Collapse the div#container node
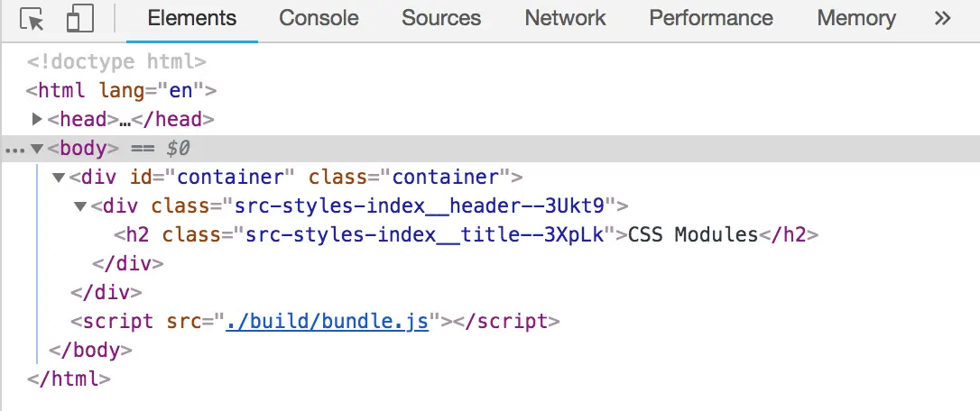The height and width of the screenshot is (411, 980). pyautogui.click(x=59, y=178)
